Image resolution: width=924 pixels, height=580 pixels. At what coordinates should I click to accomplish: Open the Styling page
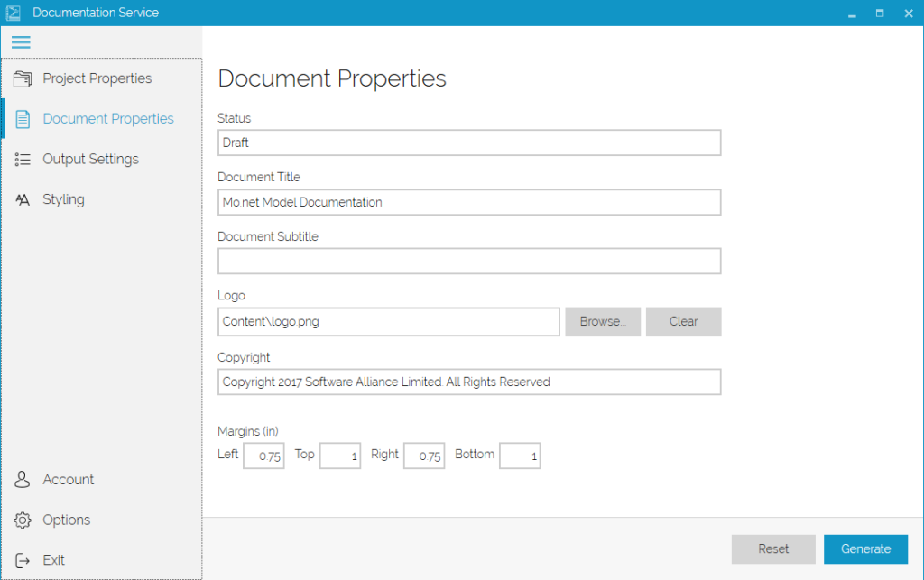click(101, 199)
